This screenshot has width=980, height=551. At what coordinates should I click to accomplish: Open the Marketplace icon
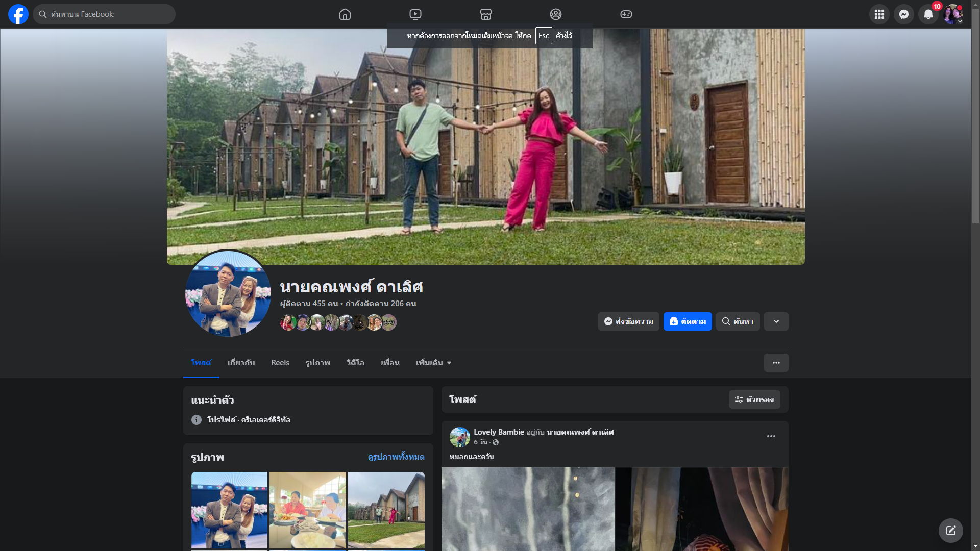(x=485, y=14)
